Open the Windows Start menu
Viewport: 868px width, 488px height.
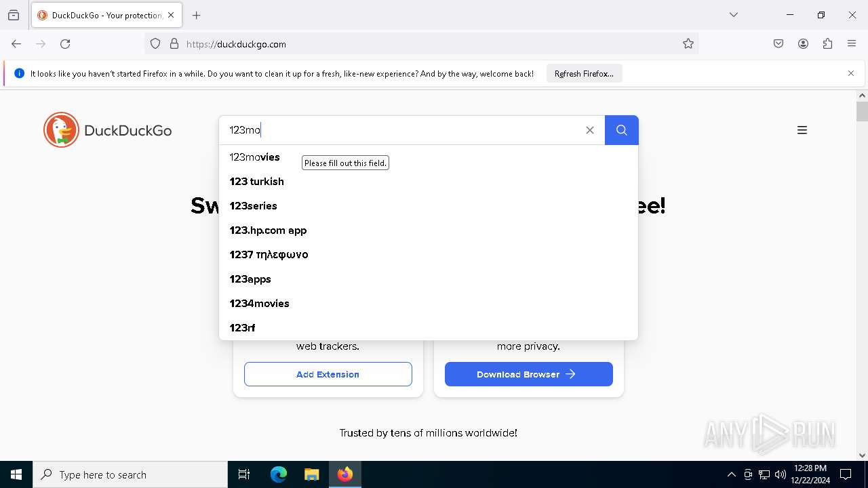click(16, 474)
